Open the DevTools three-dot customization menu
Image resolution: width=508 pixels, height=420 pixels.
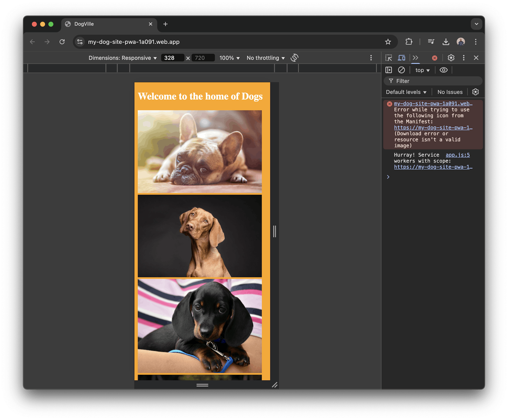pyautogui.click(x=464, y=58)
